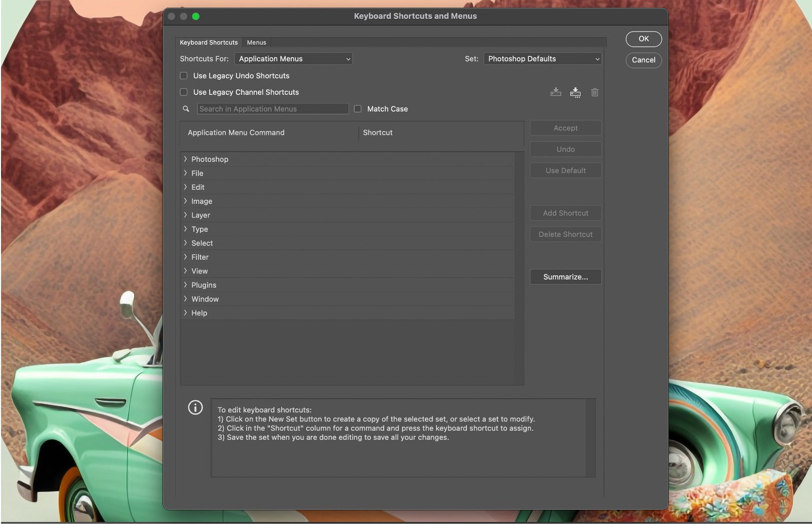Click the new shortcut set icon

(556, 92)
